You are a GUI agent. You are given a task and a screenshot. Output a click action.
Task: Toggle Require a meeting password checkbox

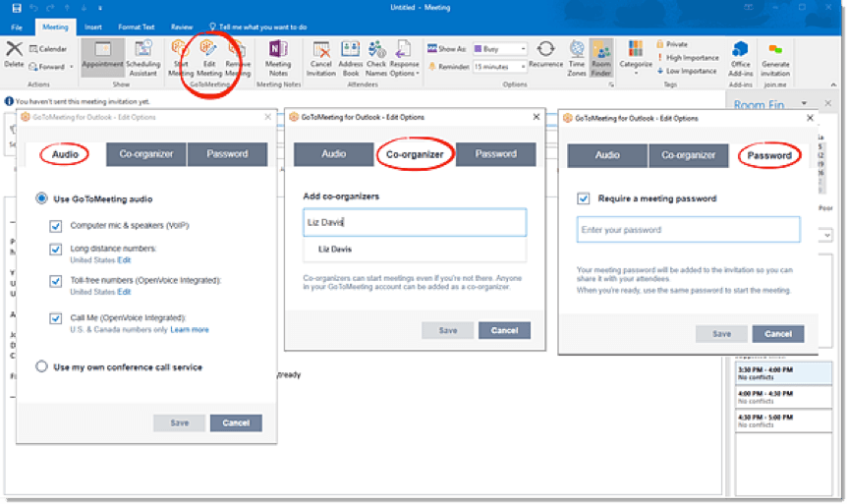pyautogui.click(x=584, y=198)
